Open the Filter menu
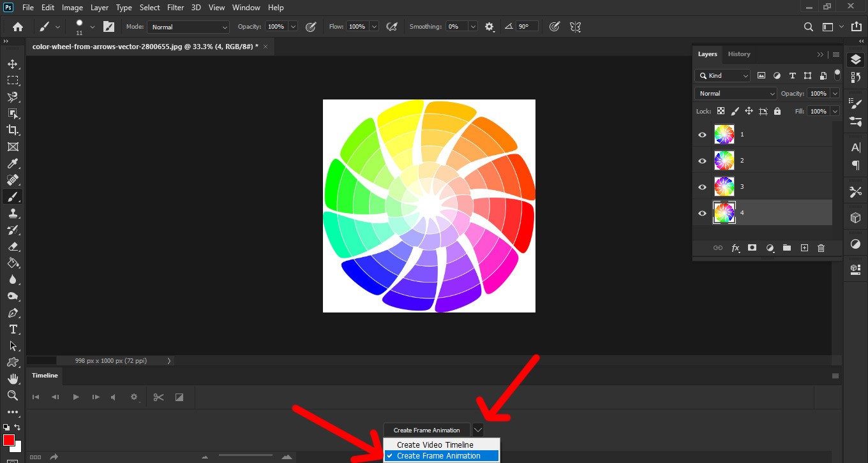This screenshot has width=868, height=463. point(176,8)
